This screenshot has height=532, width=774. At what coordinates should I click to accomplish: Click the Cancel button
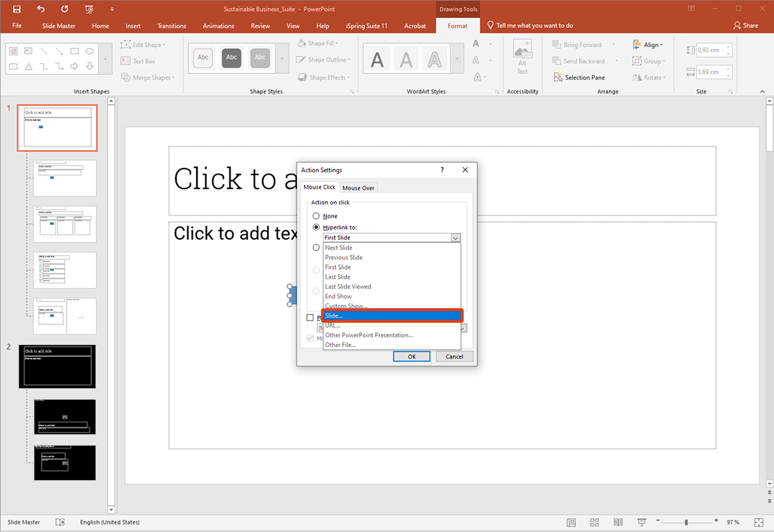pyautogui.click(x=454, y=356)
